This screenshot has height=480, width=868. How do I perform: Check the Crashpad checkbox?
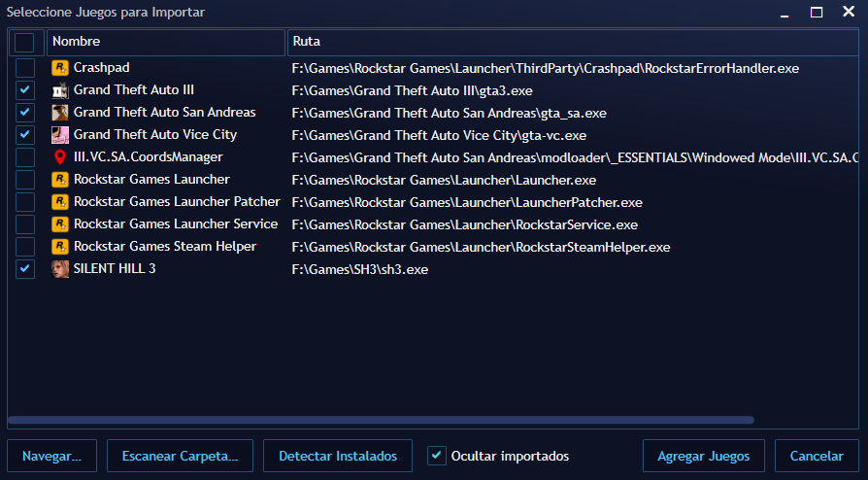(25, 68)
